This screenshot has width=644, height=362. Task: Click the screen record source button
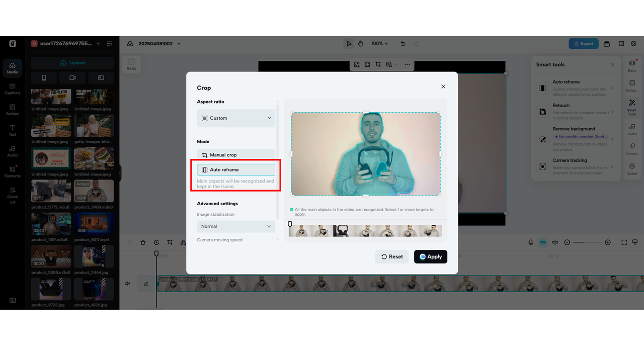coord(101,77)
